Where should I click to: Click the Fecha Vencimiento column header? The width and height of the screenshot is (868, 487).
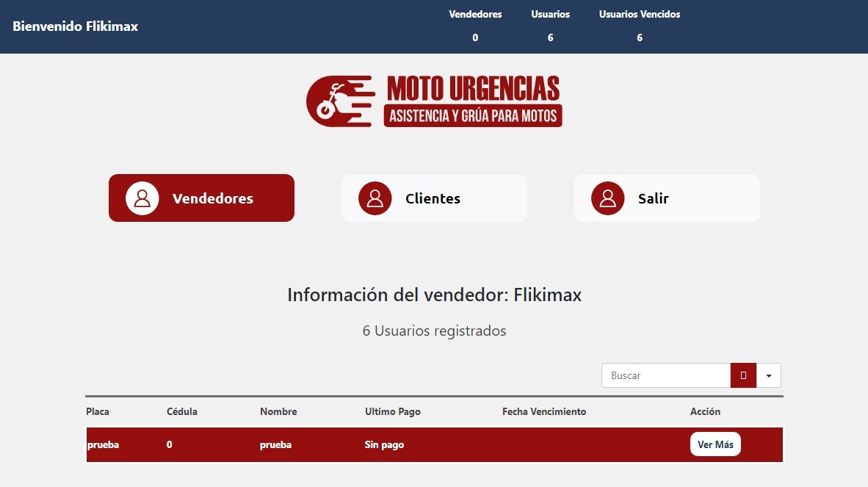point(544,412)
